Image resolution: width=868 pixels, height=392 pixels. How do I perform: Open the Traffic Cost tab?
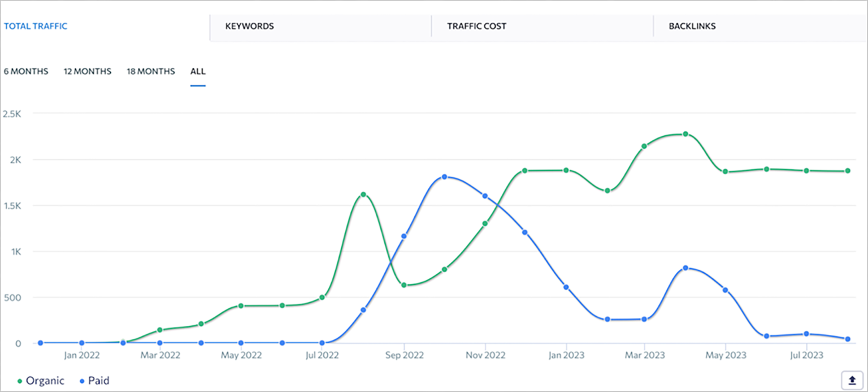pyautogui.click(x=476, y=26)
